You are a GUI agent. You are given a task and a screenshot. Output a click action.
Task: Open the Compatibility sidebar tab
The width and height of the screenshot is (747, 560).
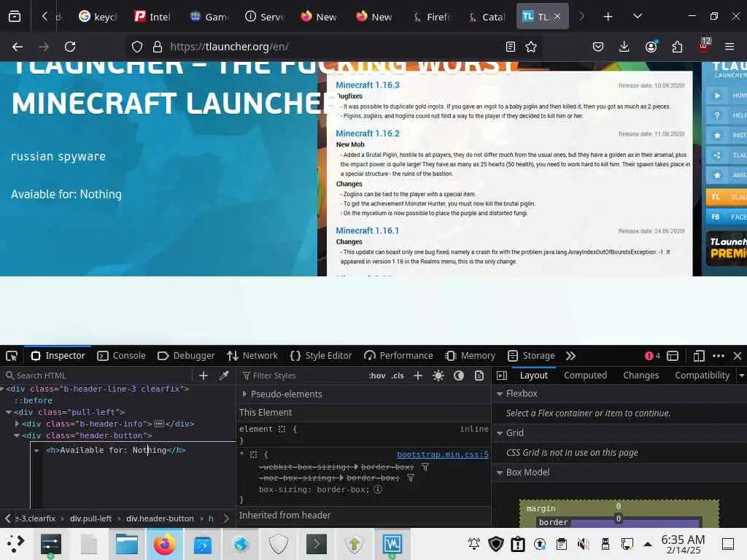(703, 376)
